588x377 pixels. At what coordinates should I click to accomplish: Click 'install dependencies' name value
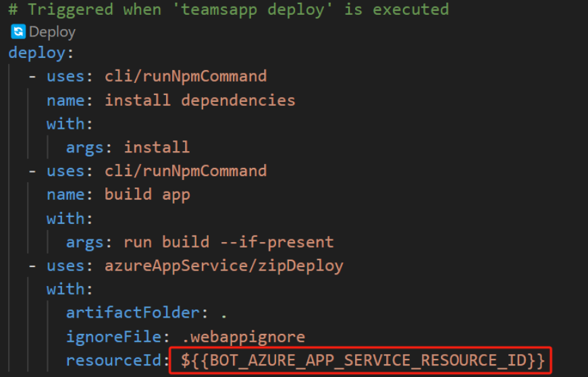(x=200, y=100)
